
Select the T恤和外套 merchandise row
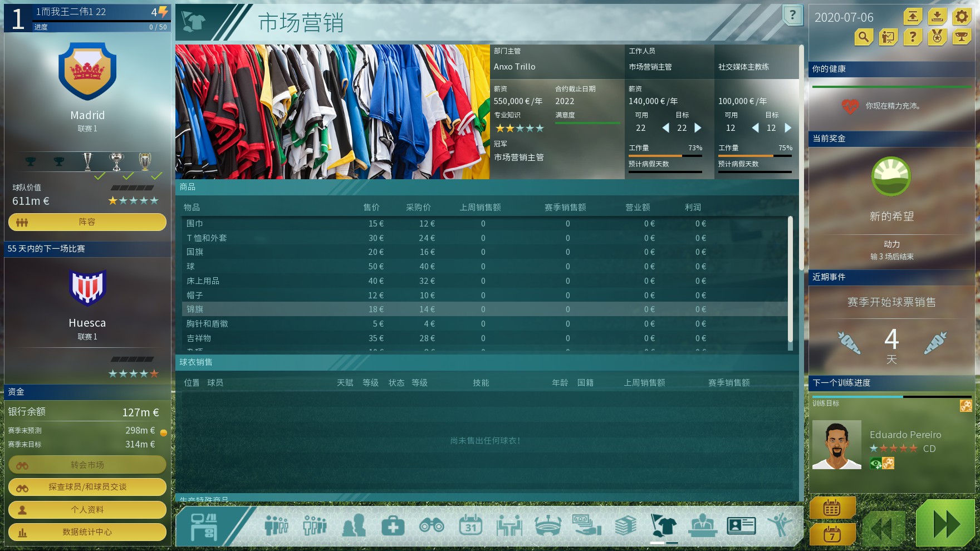pyautogui.click(x=484, y=238)
